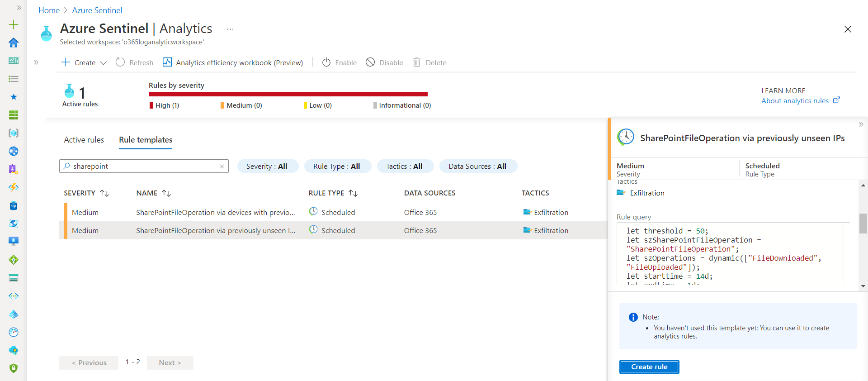Image resolution: width=868 pixels, height=381 pixels.
Task: Click the Refresh toolbar icon
Action: point(120,62)
